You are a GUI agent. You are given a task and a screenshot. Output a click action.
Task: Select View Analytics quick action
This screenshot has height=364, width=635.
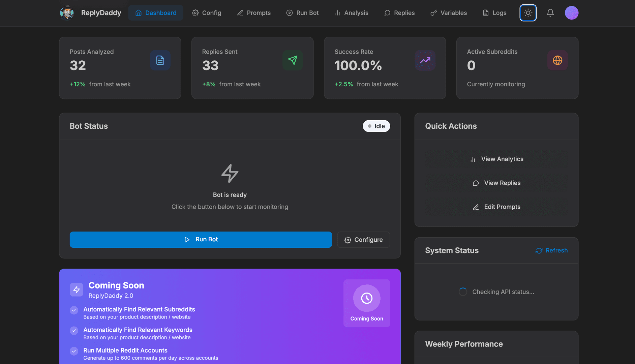[496, 159]
